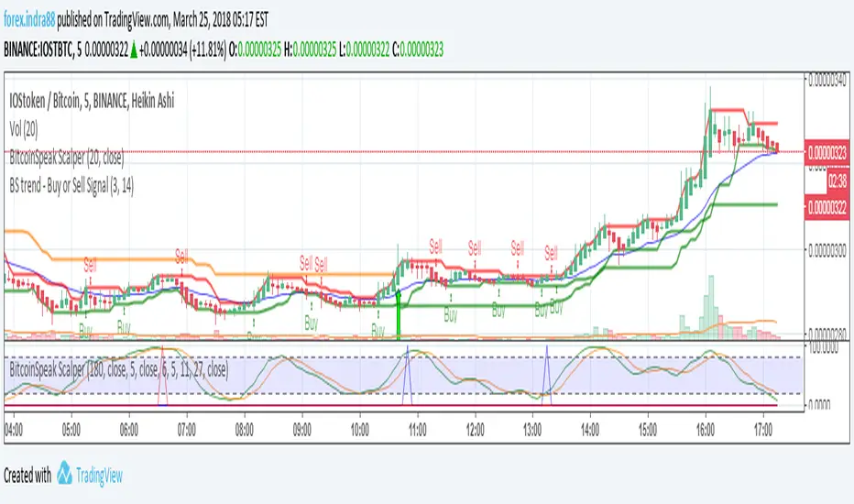Click the close value C:0.00000323
Image resolution: width=854 pixels, height=504 pixels.
click(x=418, y=50)
